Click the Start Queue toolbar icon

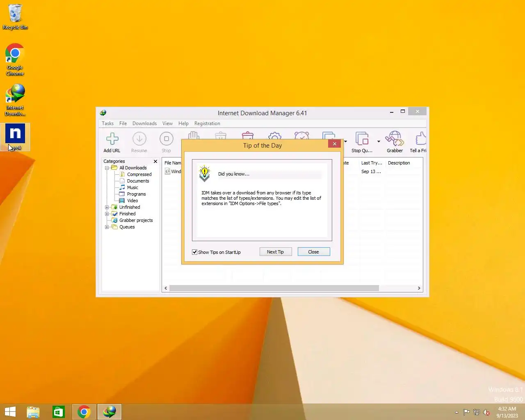tap(329, 135)
